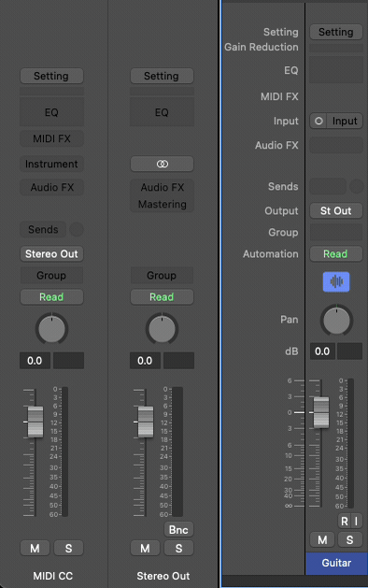Click the EQ thumbnail on Guitar strip

coord(336,70)
